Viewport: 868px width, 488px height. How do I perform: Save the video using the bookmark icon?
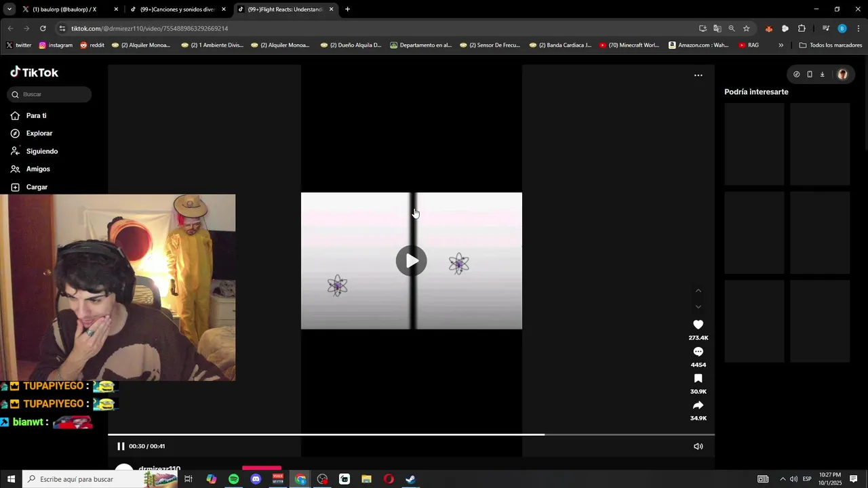[698, 378]
